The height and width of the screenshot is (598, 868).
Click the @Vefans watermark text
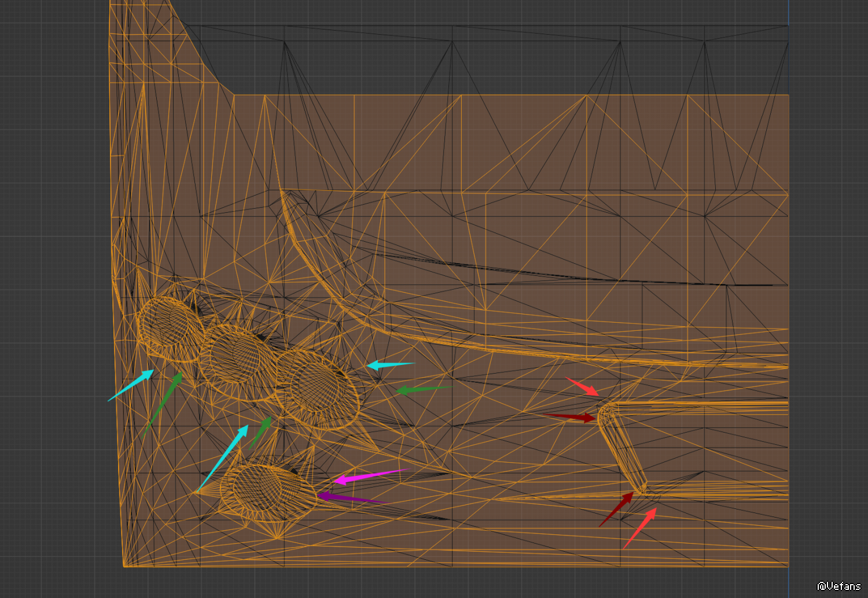[x=838, y=586]
